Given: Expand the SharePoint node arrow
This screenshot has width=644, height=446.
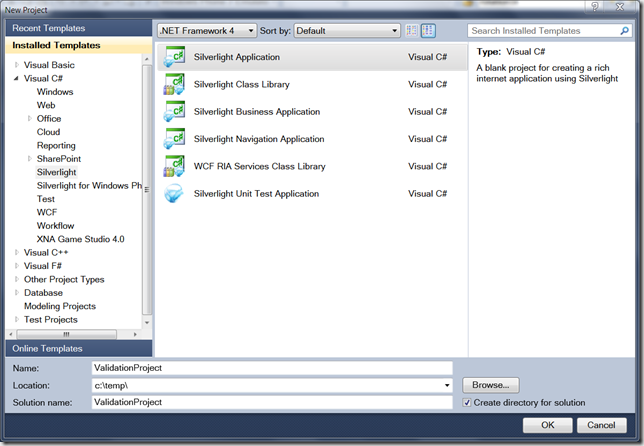Looking at the screenshot, I should [x=30, y=159].
